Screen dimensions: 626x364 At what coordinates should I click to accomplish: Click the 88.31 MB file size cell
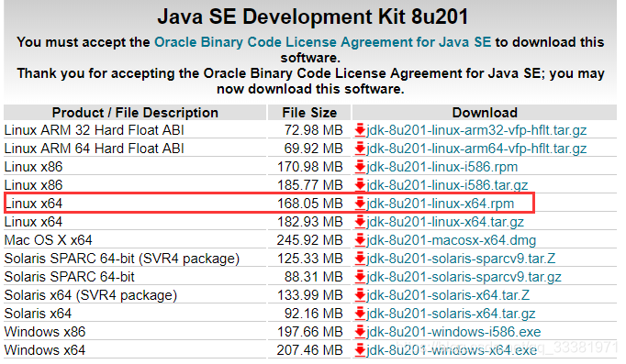point(313,277)
